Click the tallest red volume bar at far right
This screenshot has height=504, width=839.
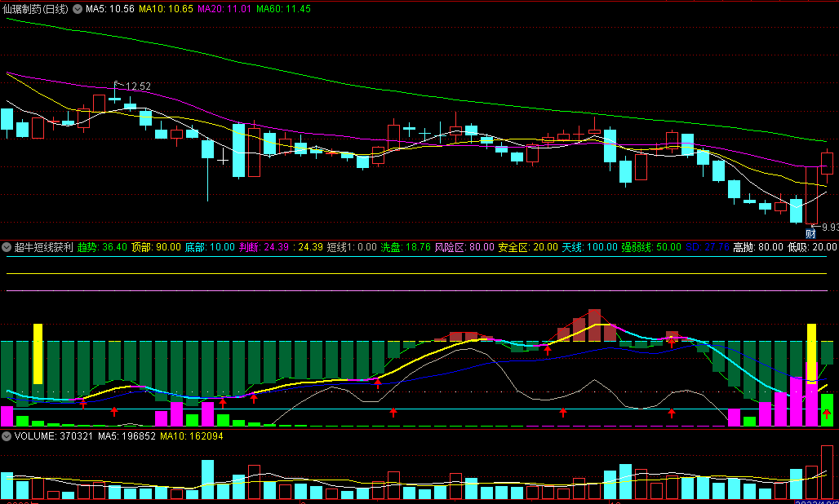[x=827, y=472]
